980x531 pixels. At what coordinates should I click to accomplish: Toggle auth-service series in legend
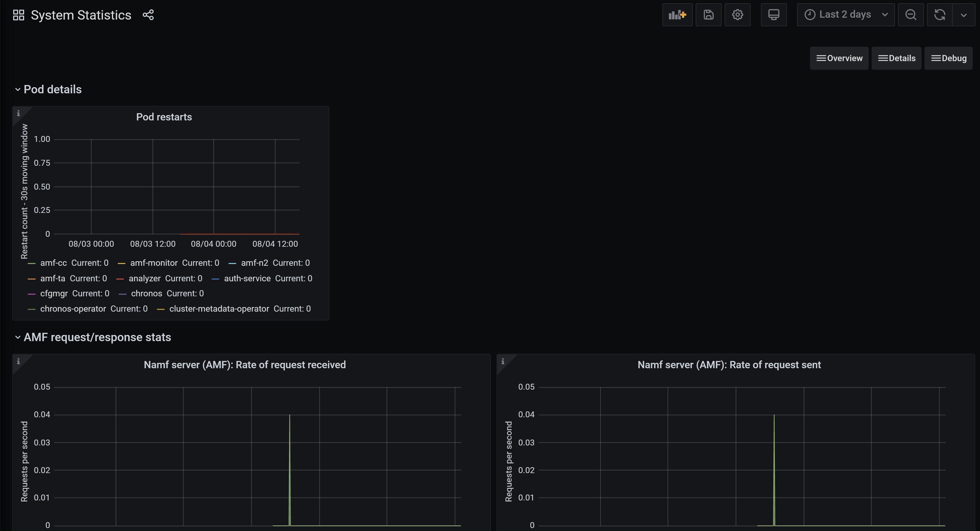(x=247, y=278)
